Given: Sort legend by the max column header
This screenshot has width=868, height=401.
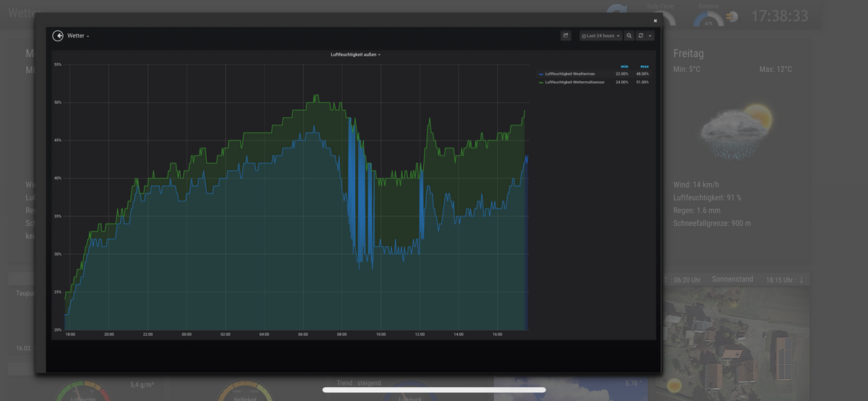Looking at the screenshot, I should [x=644, y=66].
